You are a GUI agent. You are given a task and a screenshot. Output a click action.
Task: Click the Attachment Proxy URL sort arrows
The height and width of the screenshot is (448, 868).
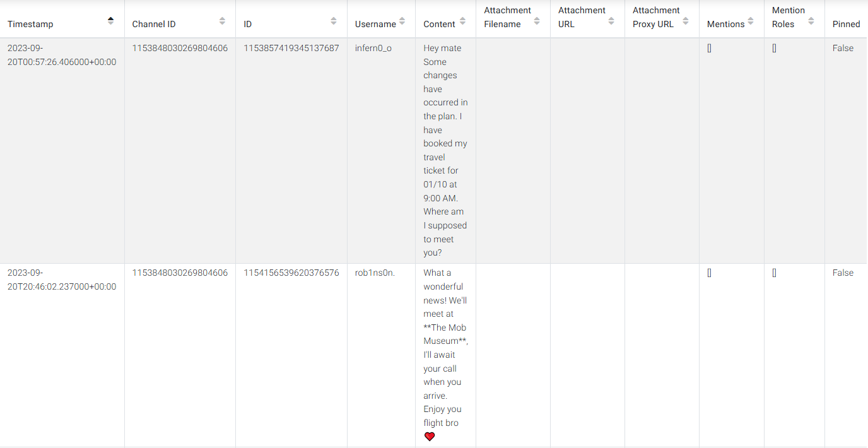tap(686, 21)
